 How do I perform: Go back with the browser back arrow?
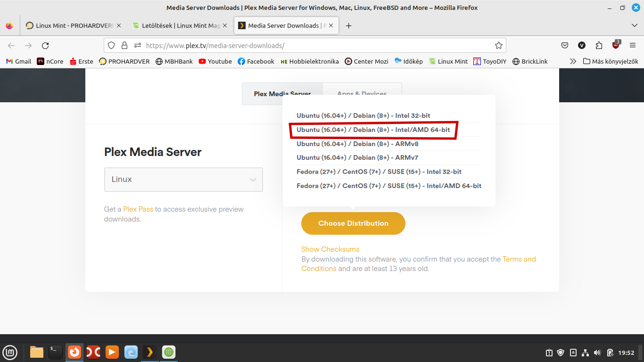coord(11,46)
